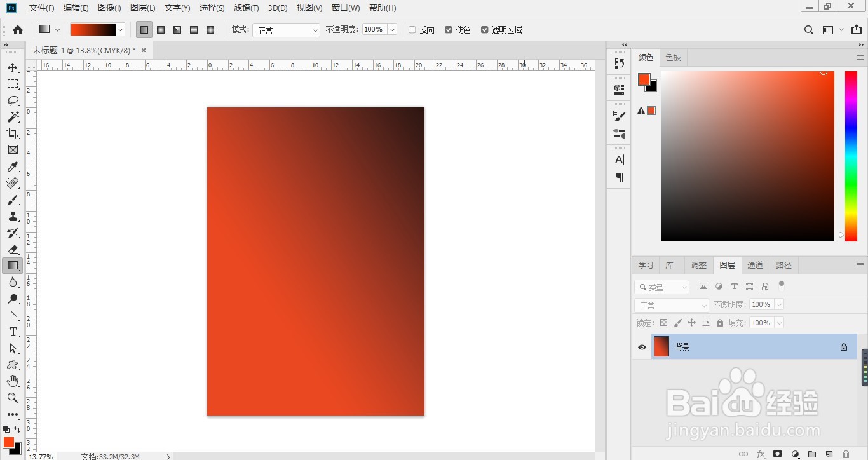Image resolution: width=868 pixels, height=460 pixels.
Task: Select the Magic Wand tool
Action: [13, 117]
